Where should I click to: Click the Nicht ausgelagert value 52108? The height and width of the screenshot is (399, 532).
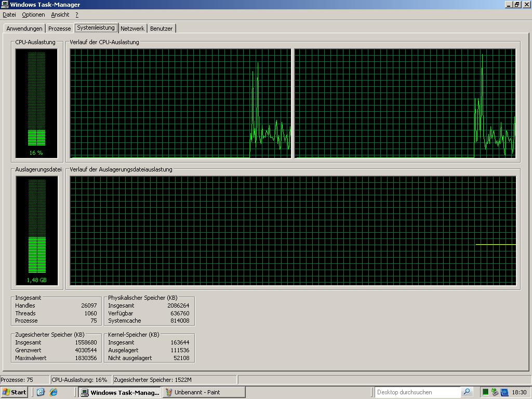click(181, 358)
